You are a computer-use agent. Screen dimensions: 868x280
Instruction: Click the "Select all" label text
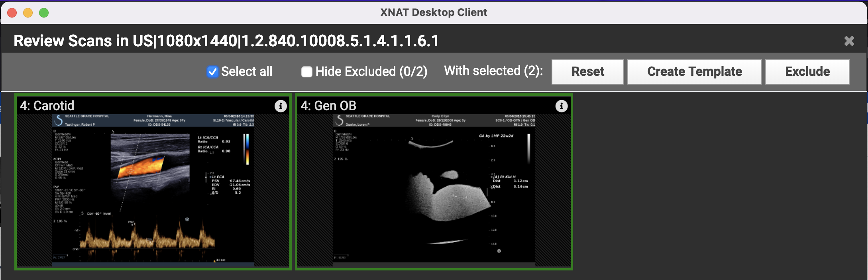247,72
